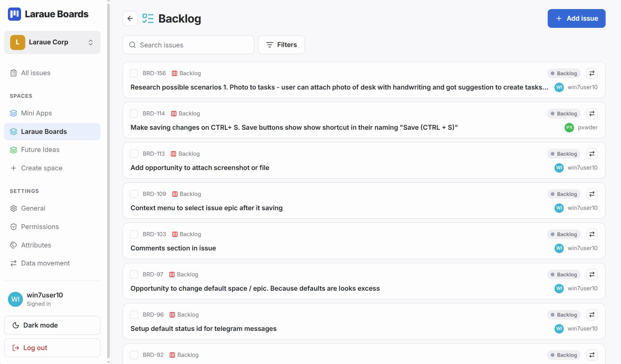This screenshot has height=364, width=621.
Task: Click the red epic icon on BRD-156
Action: [175, 73]
